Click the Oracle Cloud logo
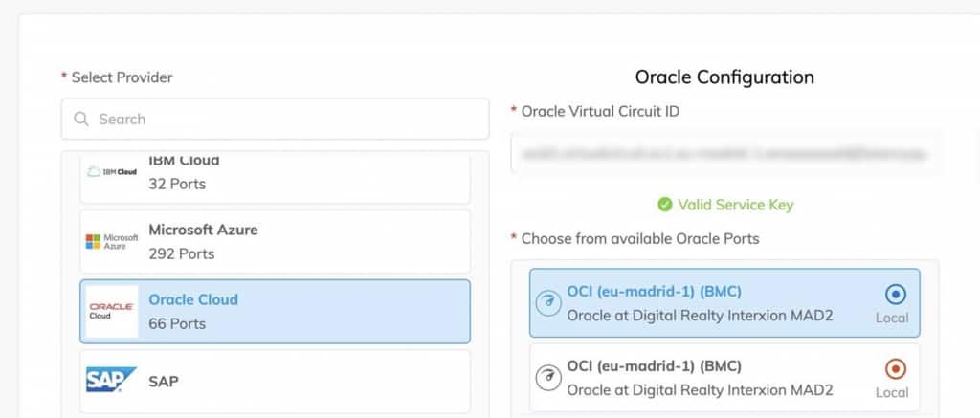This screenshot has height=418, width=980. [x=112, y=311]
